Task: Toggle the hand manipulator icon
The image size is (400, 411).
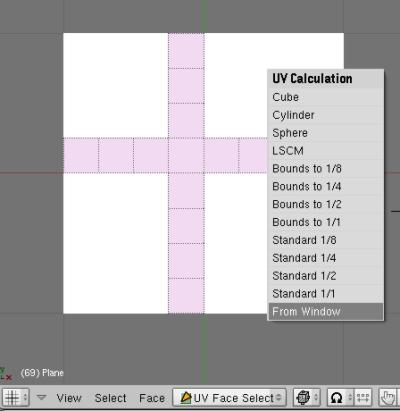Action: pos(388,397)
